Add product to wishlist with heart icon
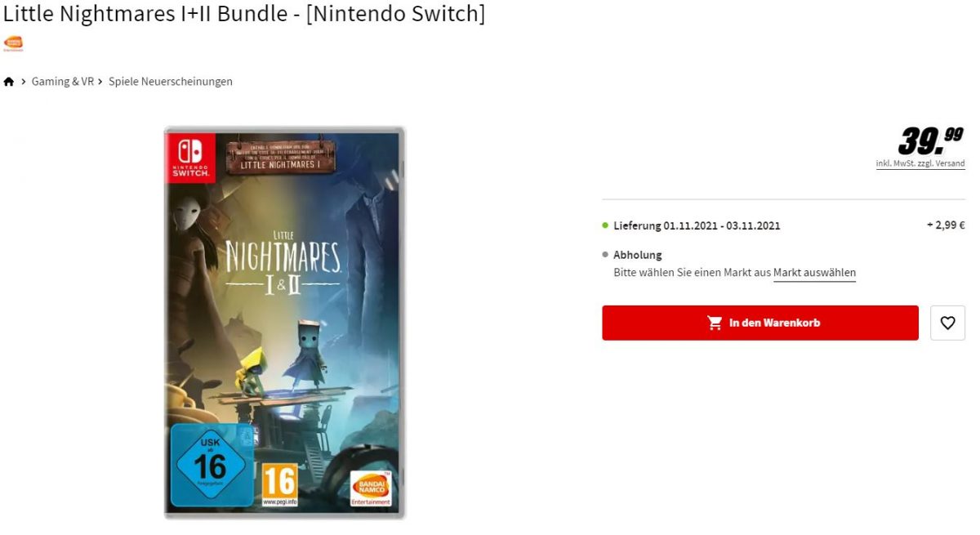 point(947,323)
